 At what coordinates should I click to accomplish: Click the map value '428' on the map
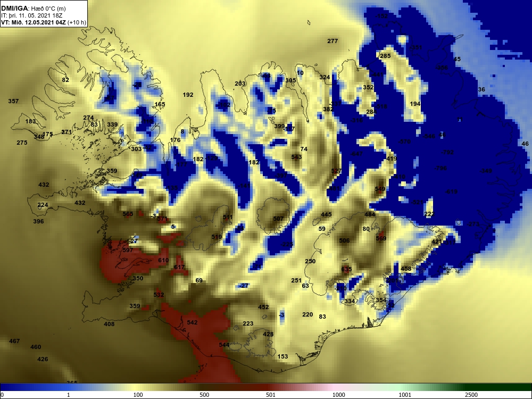[268, 334]
